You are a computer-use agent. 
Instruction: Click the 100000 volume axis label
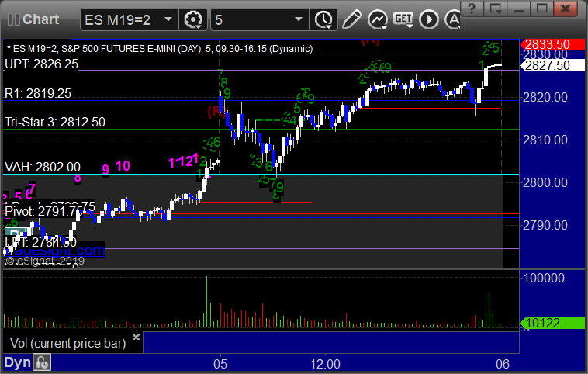544,278
